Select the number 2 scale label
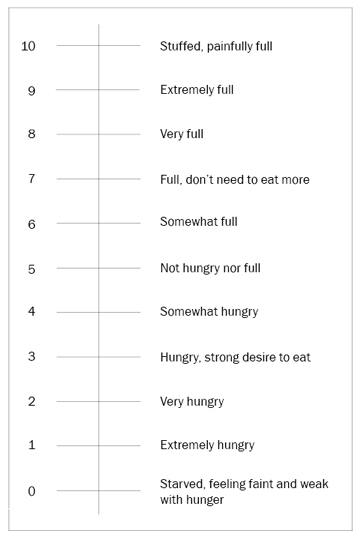 click(31, 401)
